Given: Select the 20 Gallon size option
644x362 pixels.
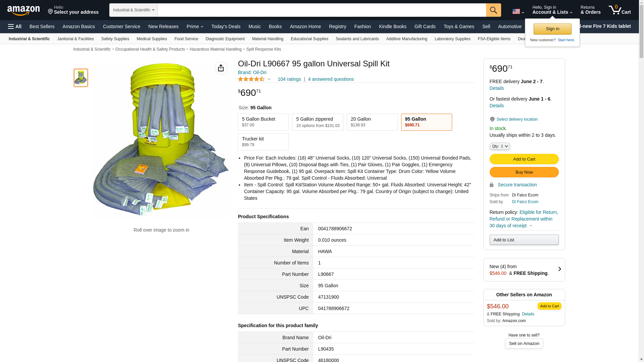Looking at the screenshot, I should (372, 122).
